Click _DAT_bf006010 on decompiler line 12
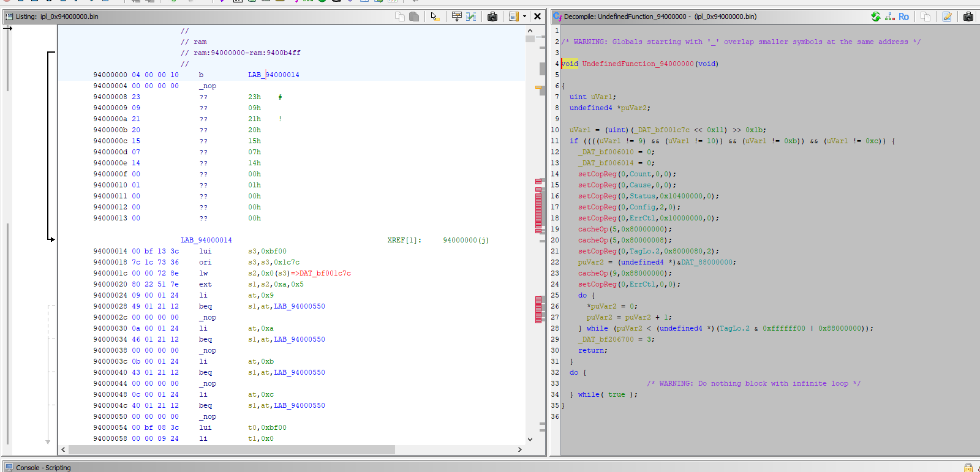980x472 pixels. point(606,152)
